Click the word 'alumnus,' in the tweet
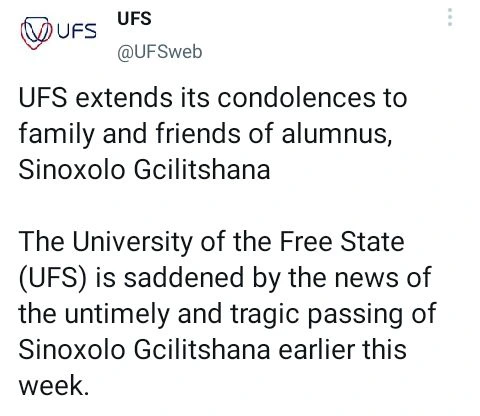480x416 pixels. coord(337,134)
